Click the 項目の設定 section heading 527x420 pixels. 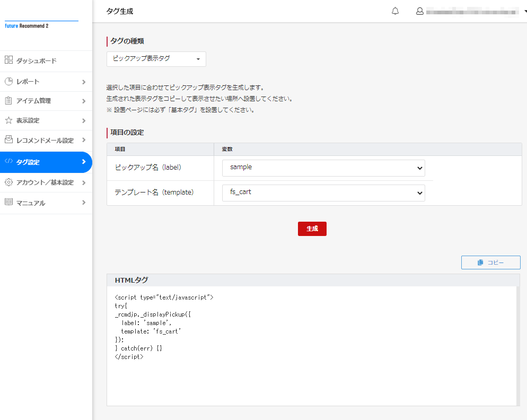[127, 133]
